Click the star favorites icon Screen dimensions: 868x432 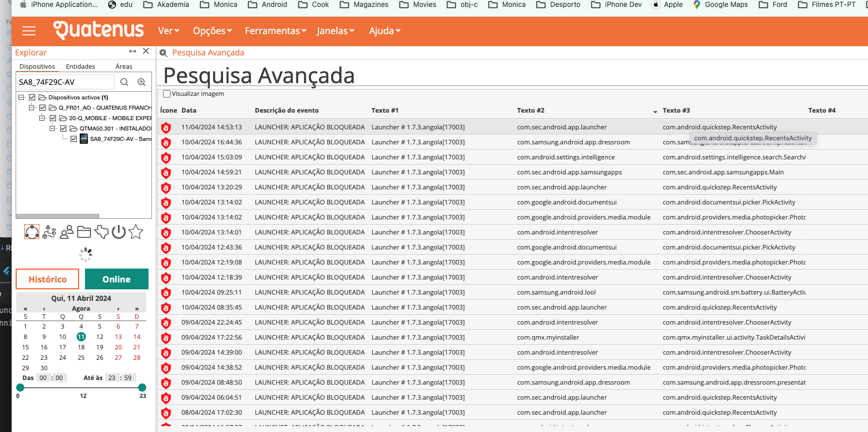pos(136,232)
